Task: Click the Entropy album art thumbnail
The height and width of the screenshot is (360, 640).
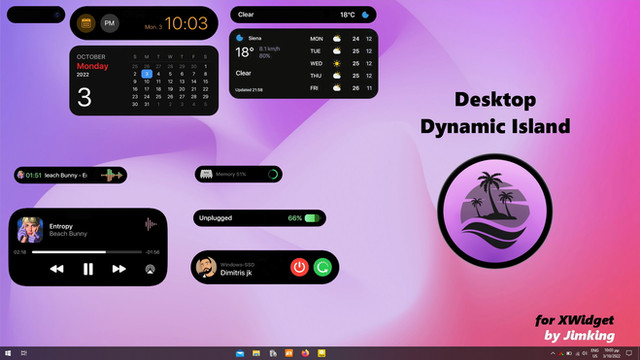Action: [30, 229]
